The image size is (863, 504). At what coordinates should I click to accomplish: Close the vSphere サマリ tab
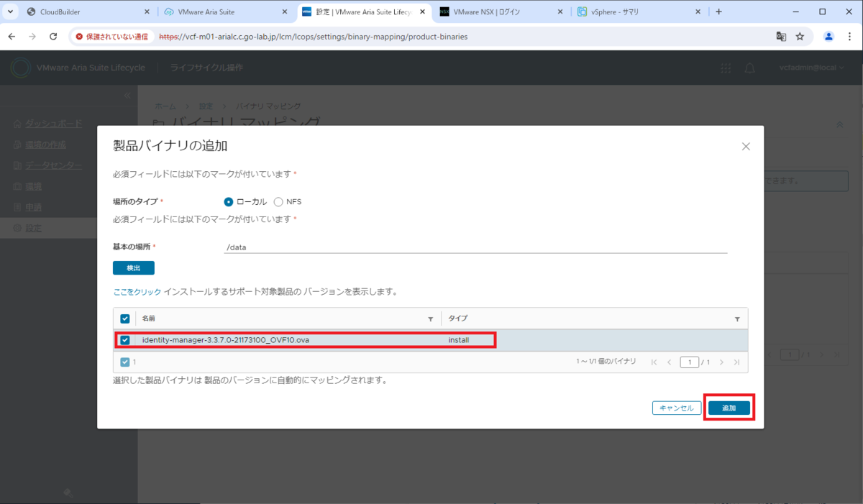point(697,12)
